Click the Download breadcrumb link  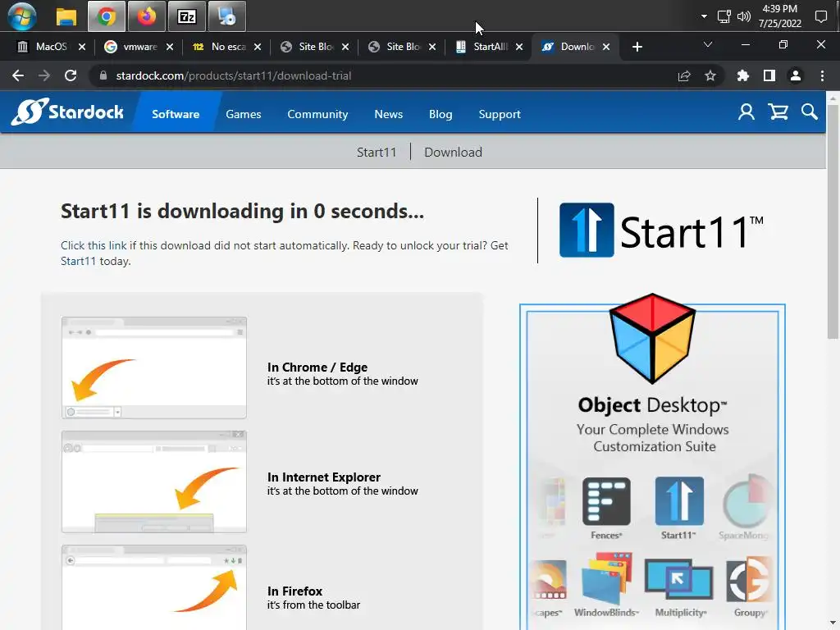click(453, 152)
